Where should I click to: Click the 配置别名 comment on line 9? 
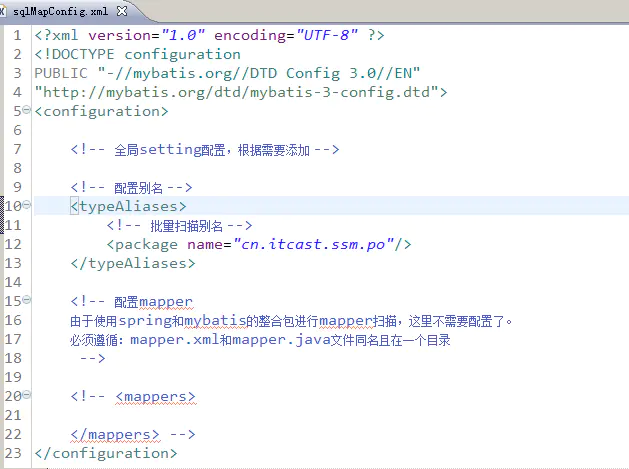click(x=132, y=187)
